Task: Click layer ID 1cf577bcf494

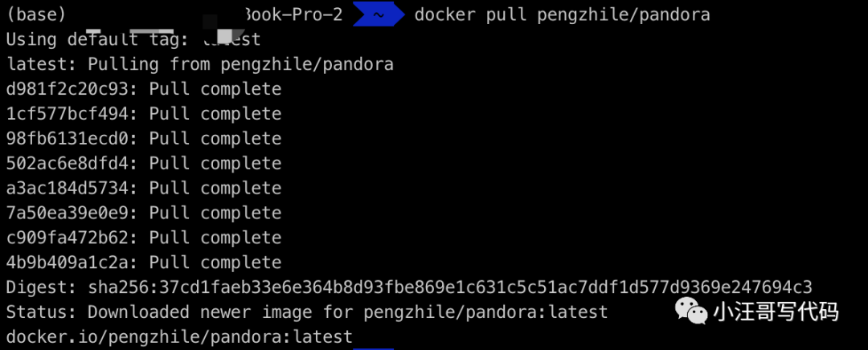Action: click(67, 113)
